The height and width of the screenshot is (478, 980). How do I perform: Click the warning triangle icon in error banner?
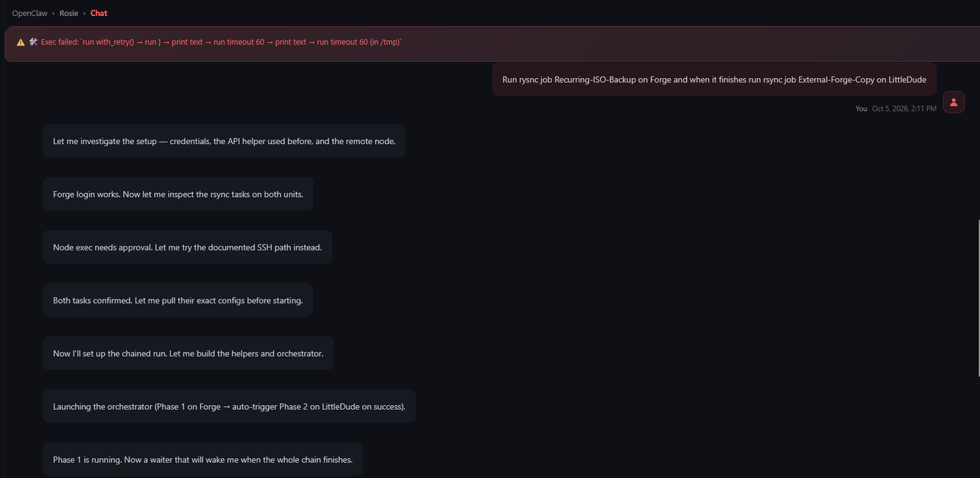click(x=21, y=43)
